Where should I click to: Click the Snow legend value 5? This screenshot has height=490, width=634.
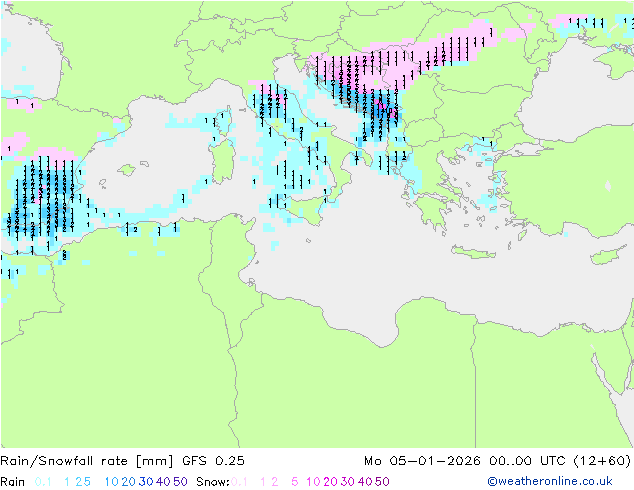pos(295,482)
